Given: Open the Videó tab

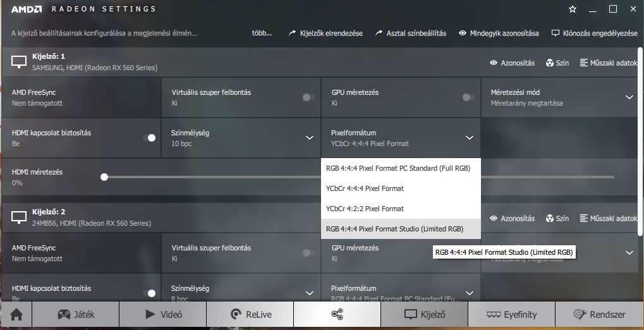Looking at the screenshot, I should coord(163,315).
